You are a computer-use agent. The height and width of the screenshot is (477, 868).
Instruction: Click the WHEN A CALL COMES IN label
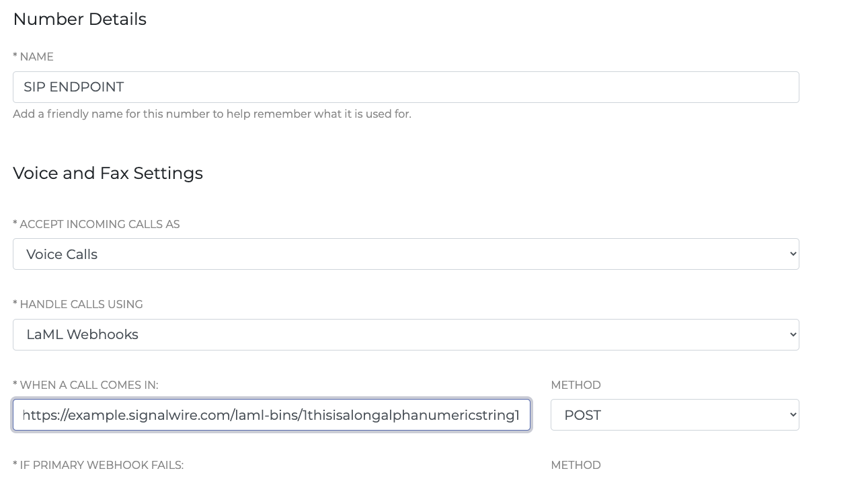click(85, 385)
